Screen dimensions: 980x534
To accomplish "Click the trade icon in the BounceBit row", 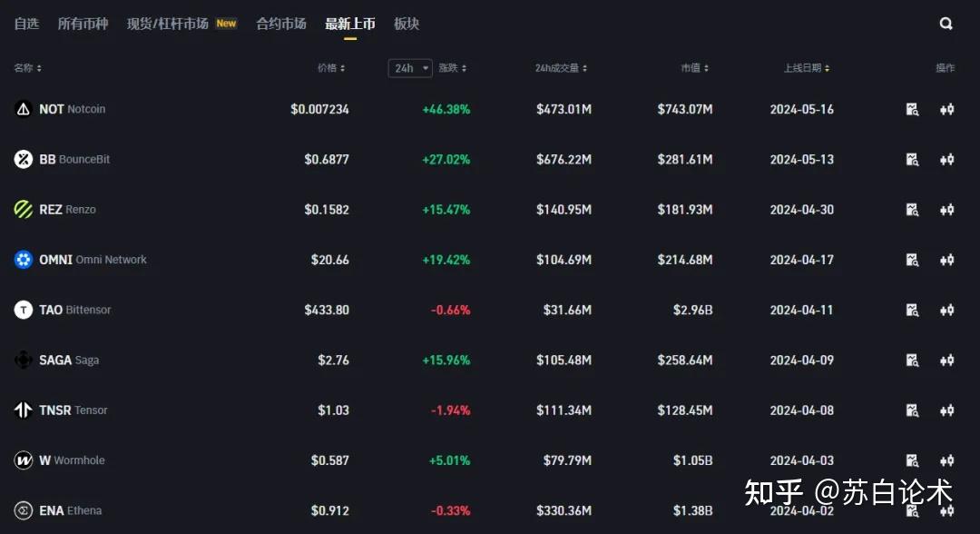I will click(946, 159).
